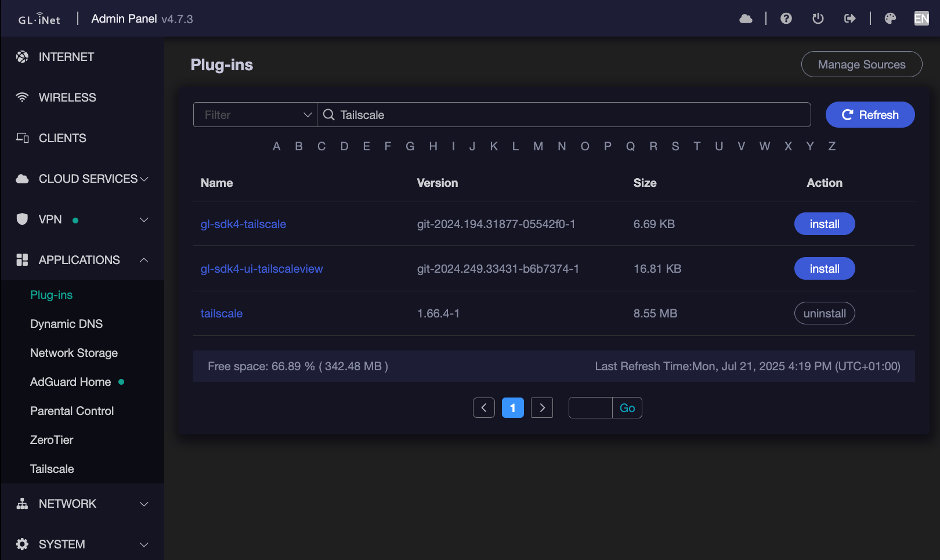Click the Last Refresh Time text
940x560 pixels.
pyautogui.click(x=747, y=366)
